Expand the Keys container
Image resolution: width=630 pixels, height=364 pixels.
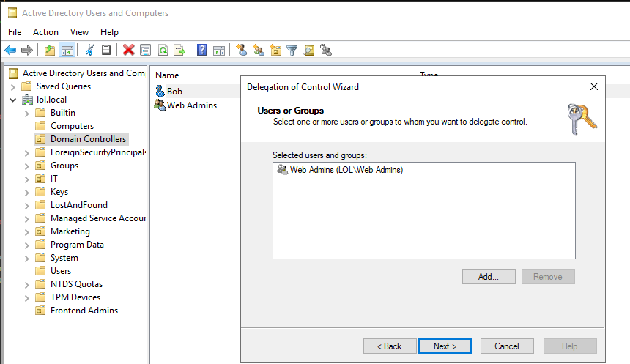[26, 193]
